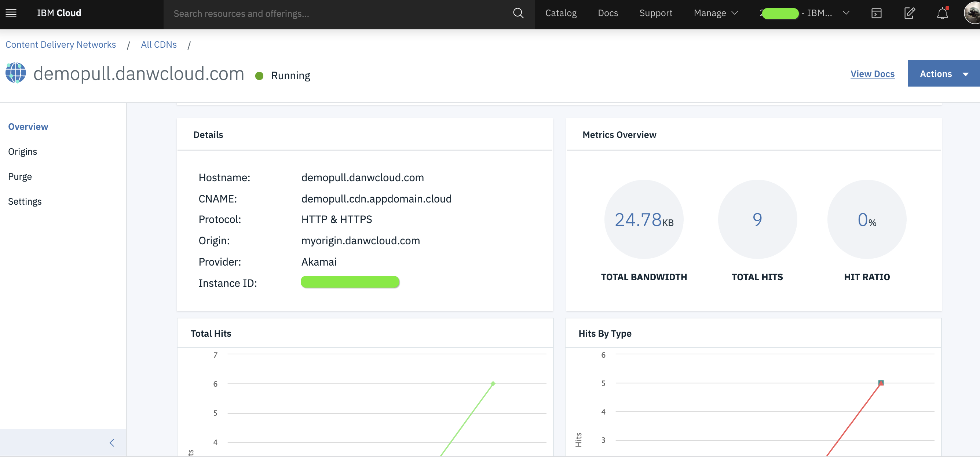
Task: Open the View Docs link
Action: (872, 74)
